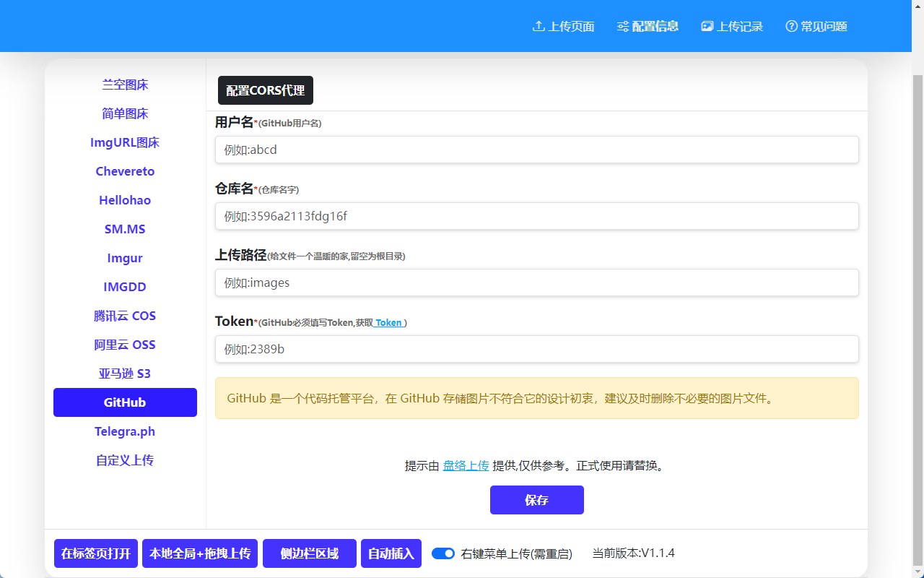Click the upload arrow icon for 上传页面
The width and height of the screenshot is (924, 578).
tap(539, 26)
